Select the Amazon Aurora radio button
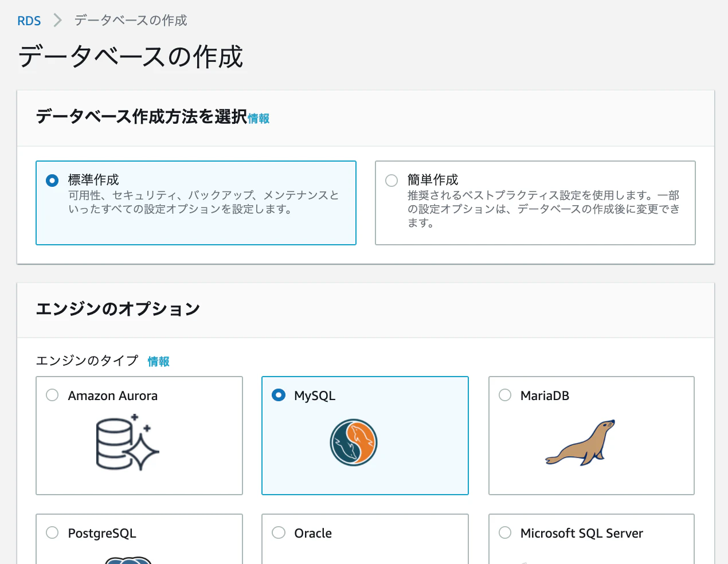 coord(52,395)
